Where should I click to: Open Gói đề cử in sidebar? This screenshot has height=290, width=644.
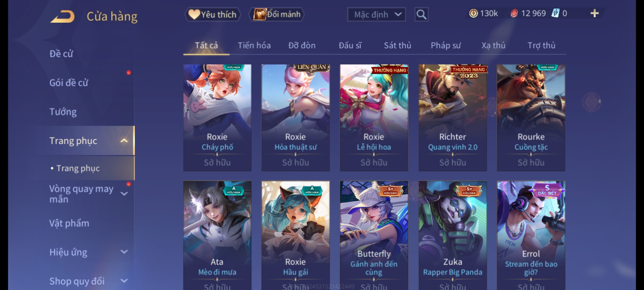[69, 83]
